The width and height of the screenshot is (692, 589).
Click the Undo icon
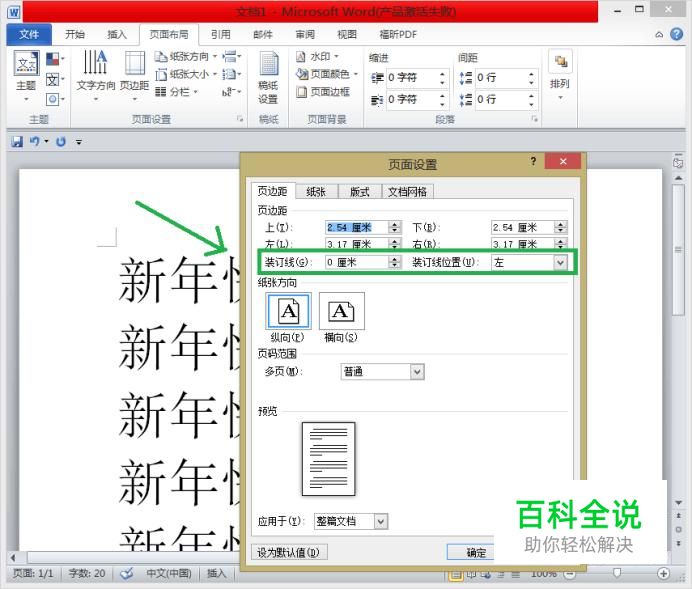click(34, 142)
